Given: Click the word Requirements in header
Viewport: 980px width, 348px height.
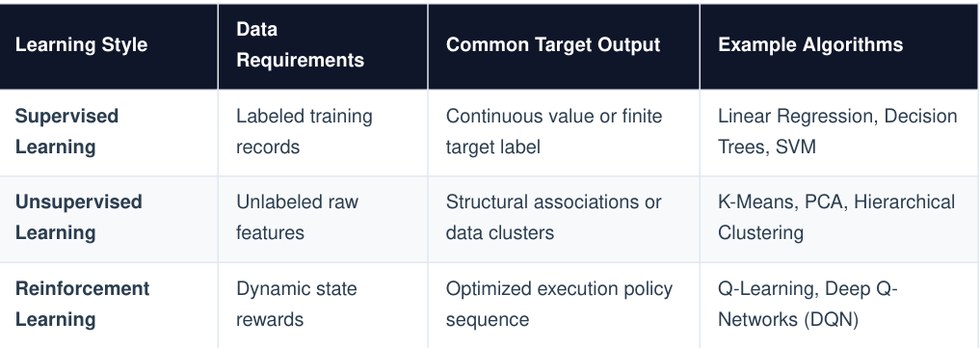Looking at the screenshot, I should click(x=300, y=61).
